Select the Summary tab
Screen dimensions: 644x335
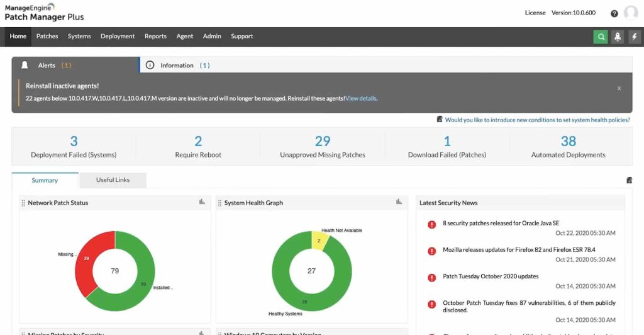(45, 181)
